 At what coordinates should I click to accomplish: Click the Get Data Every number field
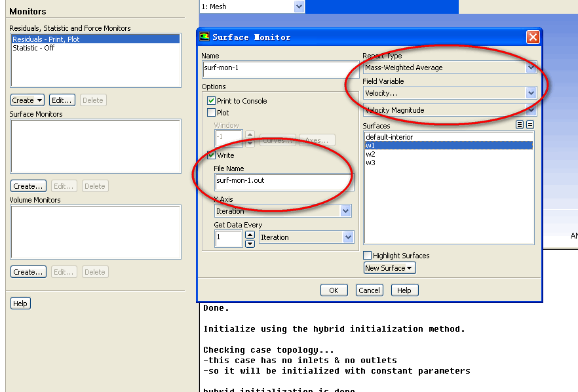click(229, 239)
